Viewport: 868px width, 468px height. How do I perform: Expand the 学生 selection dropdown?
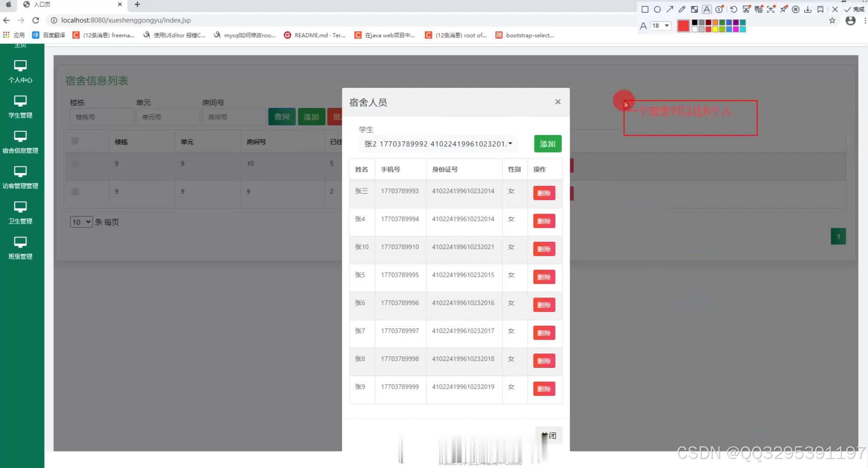coord(438,144)
